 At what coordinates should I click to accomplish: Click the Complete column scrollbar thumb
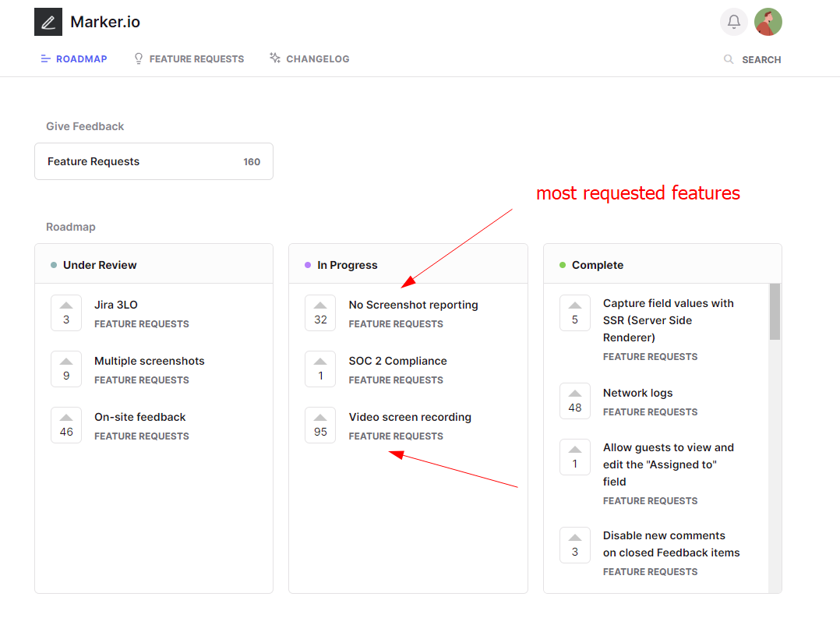tap(775, 312)
